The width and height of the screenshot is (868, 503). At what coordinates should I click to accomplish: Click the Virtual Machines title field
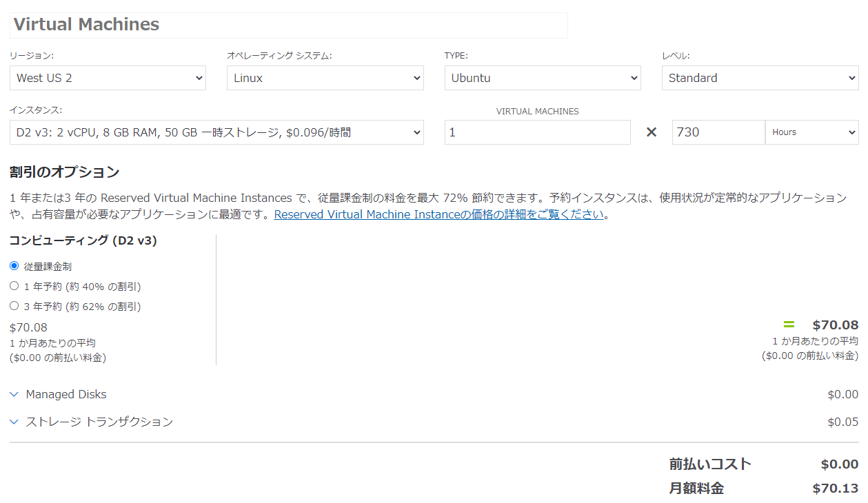[288, 25]
